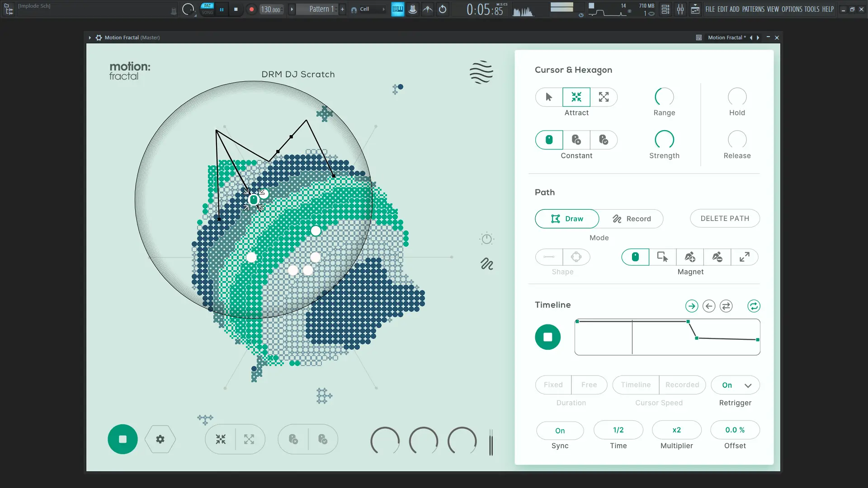The width and height of the screenshot is (868, 488).
Task: Toggle the Sync On button
Action: coord(560,431)
